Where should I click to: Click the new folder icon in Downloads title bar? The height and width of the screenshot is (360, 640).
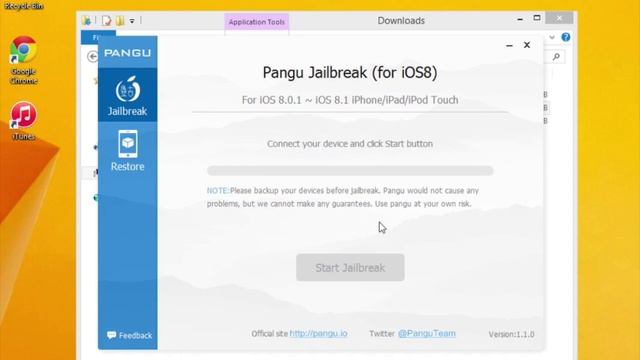(x=120, y=20)
